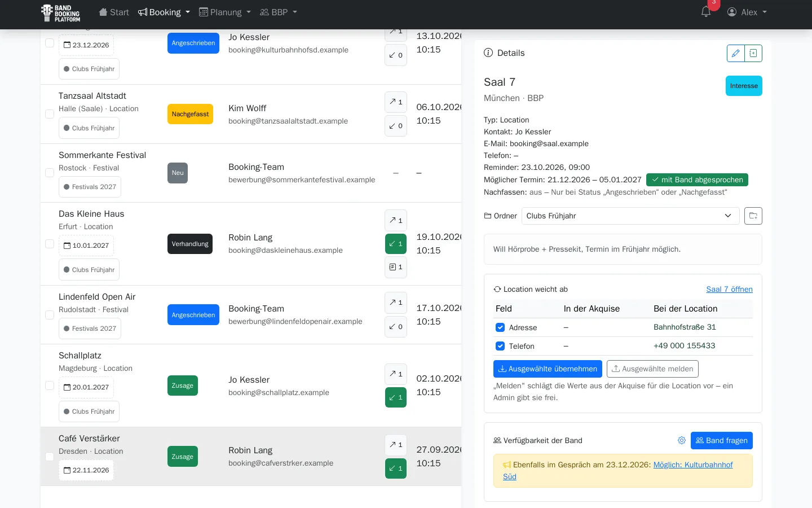
Task: Open the Alex user menu
Action: pyautogui.click(x=747, y=12)
